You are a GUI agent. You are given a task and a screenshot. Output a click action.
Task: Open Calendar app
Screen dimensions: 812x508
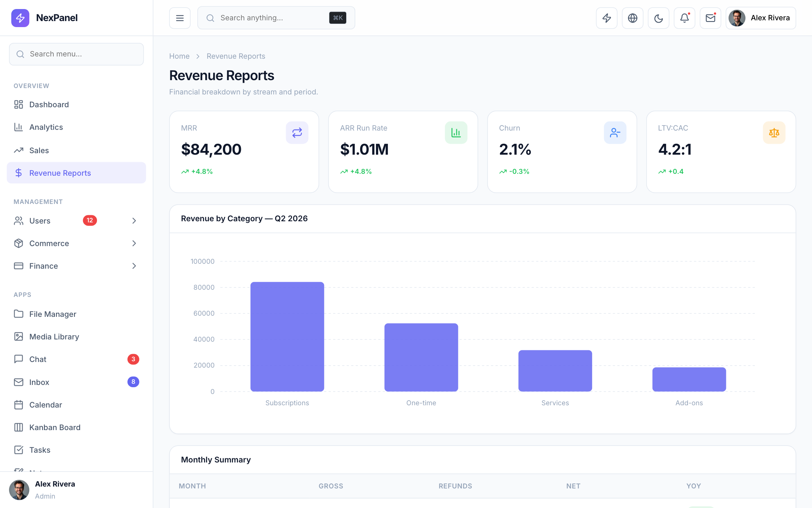76,405
